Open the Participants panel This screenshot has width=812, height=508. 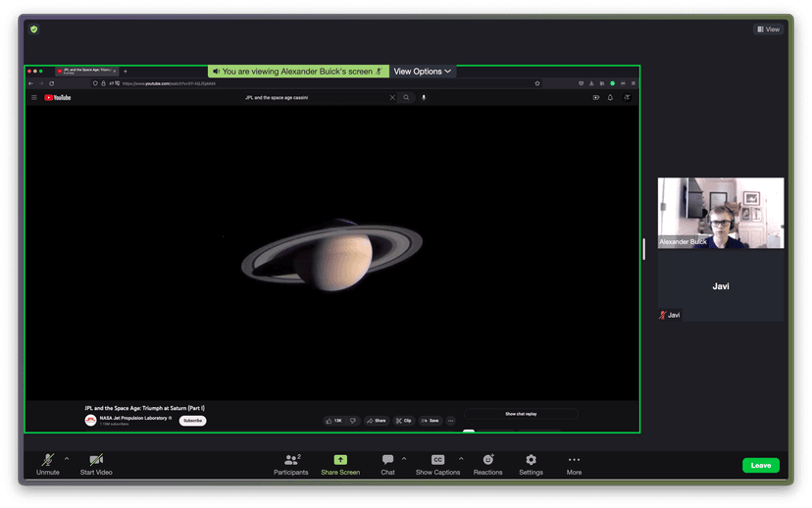pos(290,459)
